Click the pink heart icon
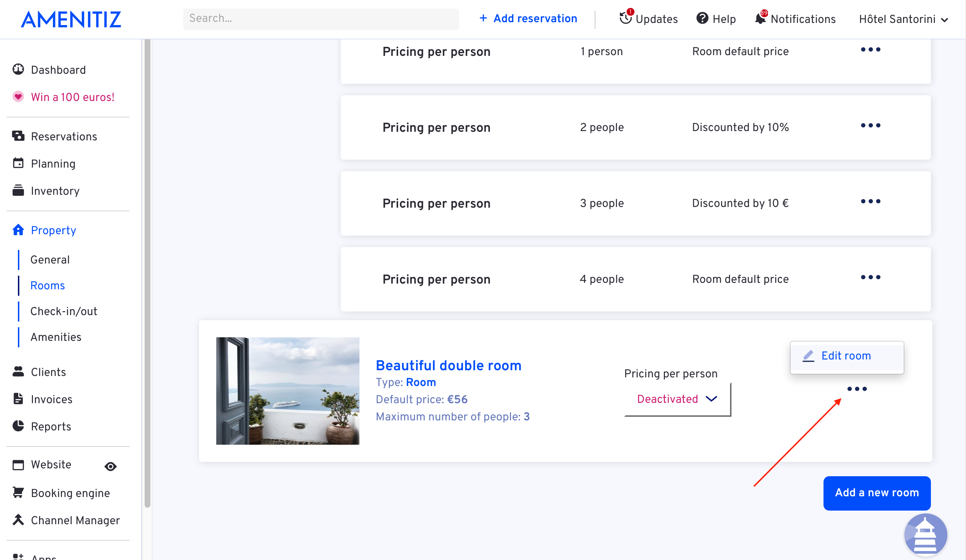 point(18,97)
